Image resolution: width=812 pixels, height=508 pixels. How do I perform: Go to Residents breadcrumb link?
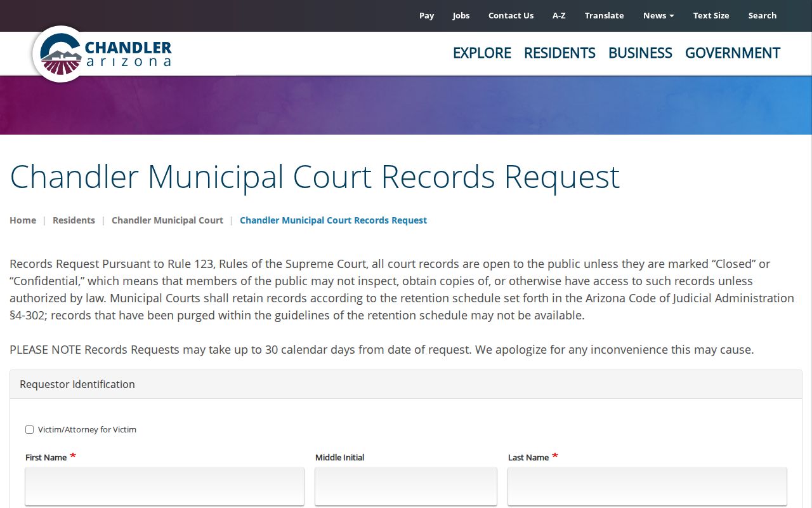(x=74, y=220)
